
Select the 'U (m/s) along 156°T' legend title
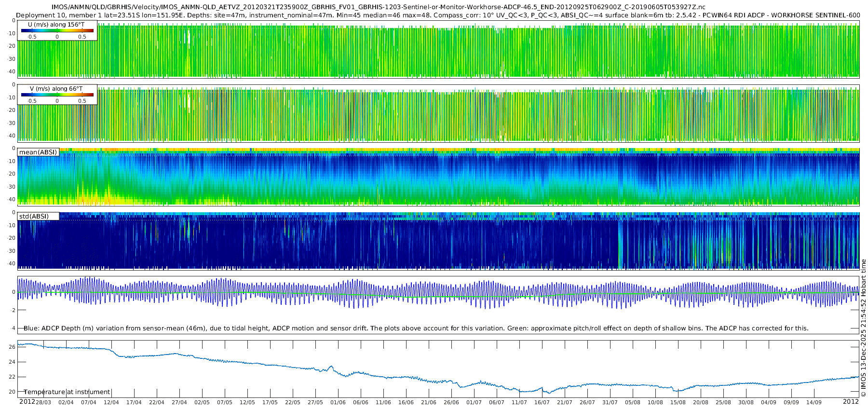[x=56, y=25]
